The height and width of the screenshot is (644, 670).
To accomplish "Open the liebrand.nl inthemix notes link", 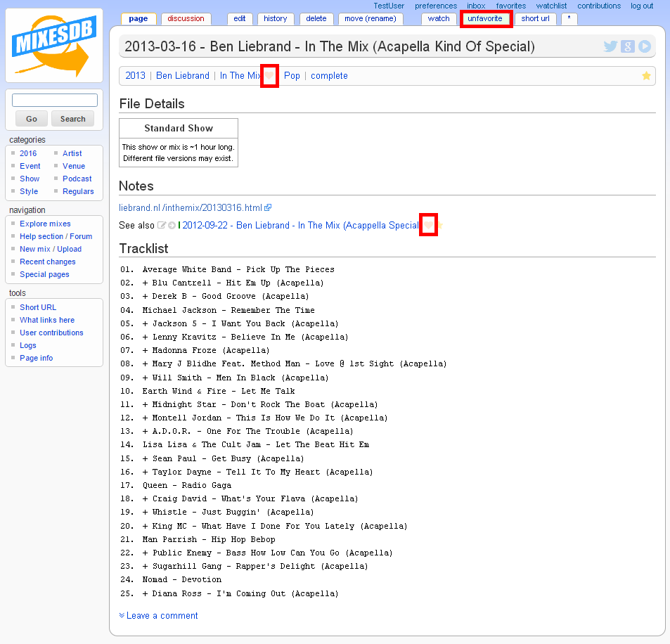I will click(191, 207).
